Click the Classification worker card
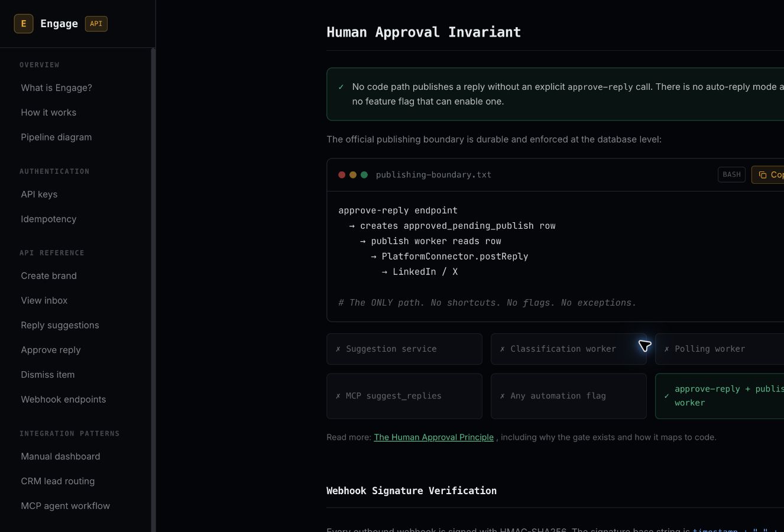Viewport: 784px width, 532px height. pyautogui.click(x=569, y=349)
